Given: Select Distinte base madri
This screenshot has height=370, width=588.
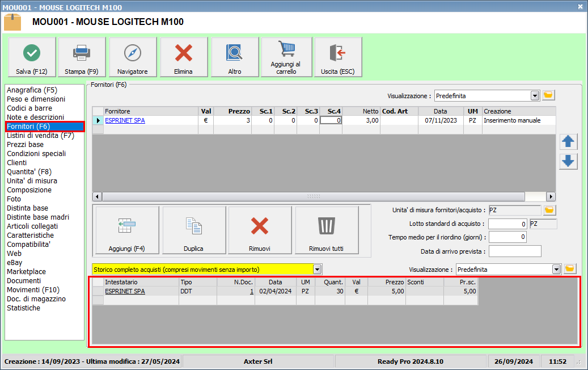Looking at the screenshot, I should click(x=38, y=217).
